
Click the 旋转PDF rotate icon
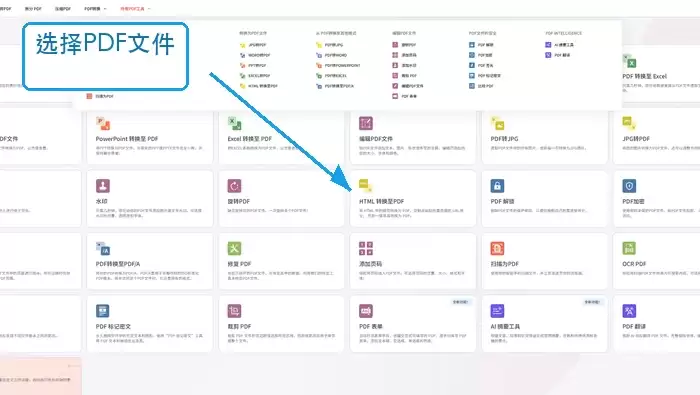coord(234,186)
